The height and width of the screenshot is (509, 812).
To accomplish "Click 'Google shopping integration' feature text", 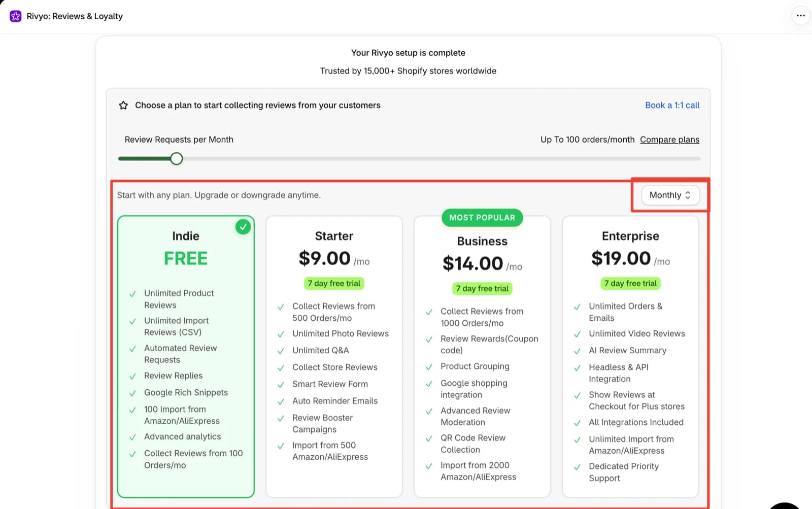I will 474,389.
